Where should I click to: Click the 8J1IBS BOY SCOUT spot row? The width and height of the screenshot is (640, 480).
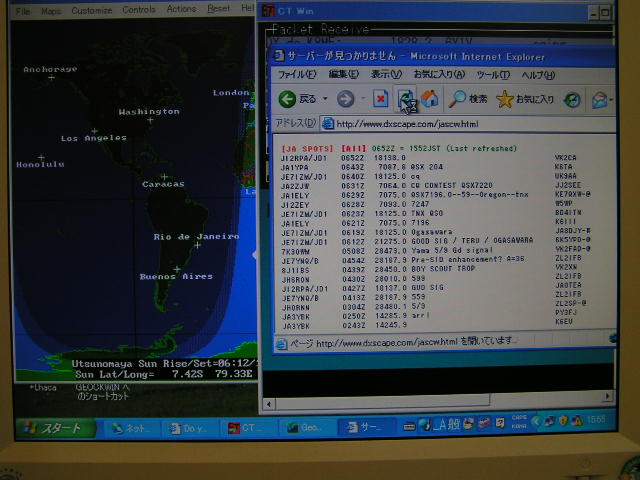pos(429,269)
